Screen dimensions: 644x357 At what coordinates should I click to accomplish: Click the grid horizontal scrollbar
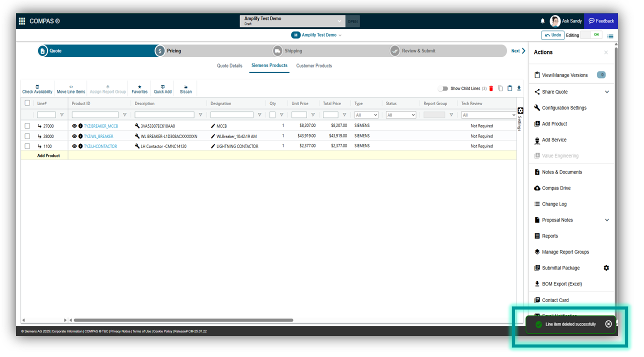click(x=183, y=320)
